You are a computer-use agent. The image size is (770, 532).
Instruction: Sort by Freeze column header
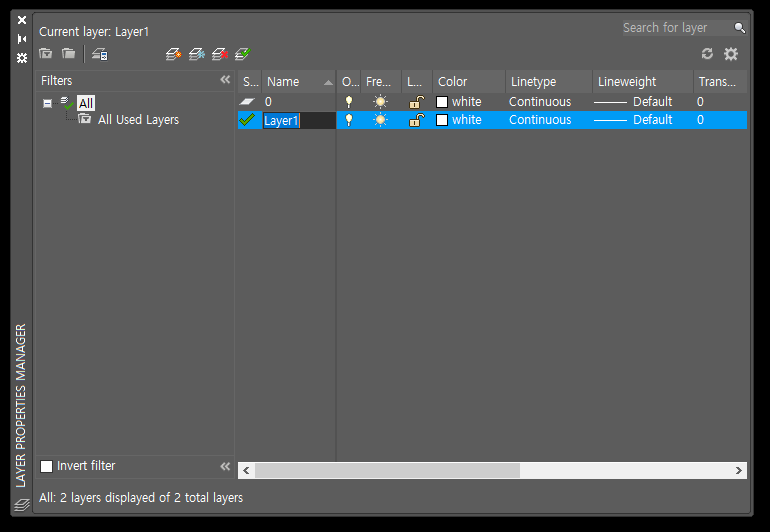click(382, 82)
